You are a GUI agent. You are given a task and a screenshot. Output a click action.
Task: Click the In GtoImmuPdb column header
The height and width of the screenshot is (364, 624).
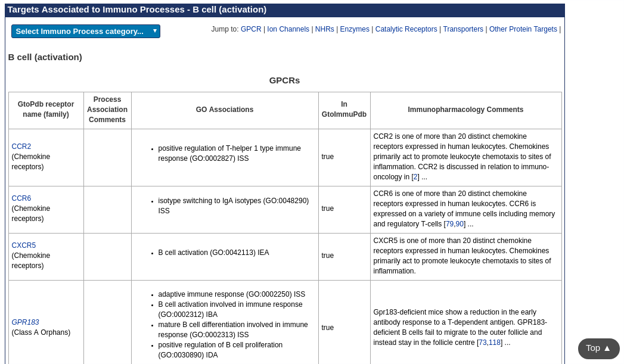tap(344, 110)
